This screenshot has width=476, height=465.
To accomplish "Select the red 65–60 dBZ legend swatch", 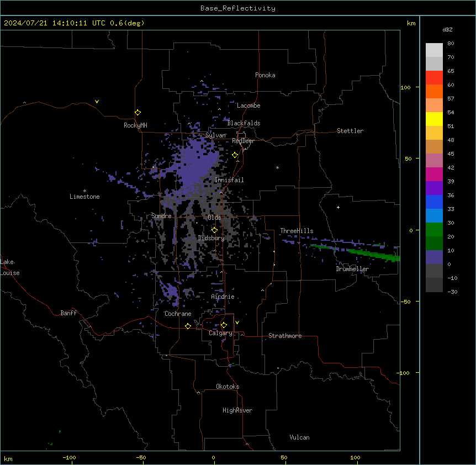I will [434, 77].
